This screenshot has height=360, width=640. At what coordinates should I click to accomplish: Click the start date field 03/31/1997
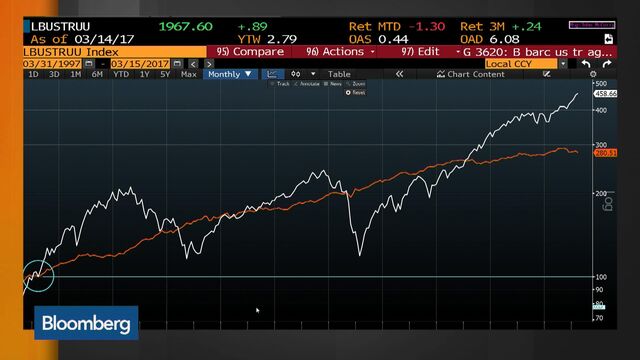(x=52, y=64)
